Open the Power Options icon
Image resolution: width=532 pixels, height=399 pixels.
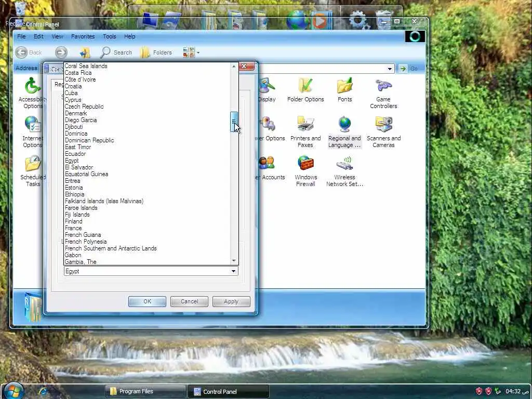pyautogui.click(x=270, y=129)
